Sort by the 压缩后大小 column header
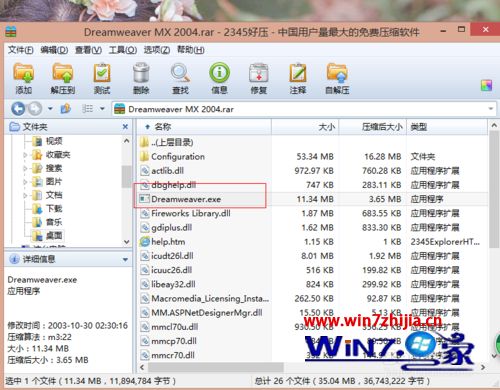This screenshot has height=390, width=500. coord(373,127)
